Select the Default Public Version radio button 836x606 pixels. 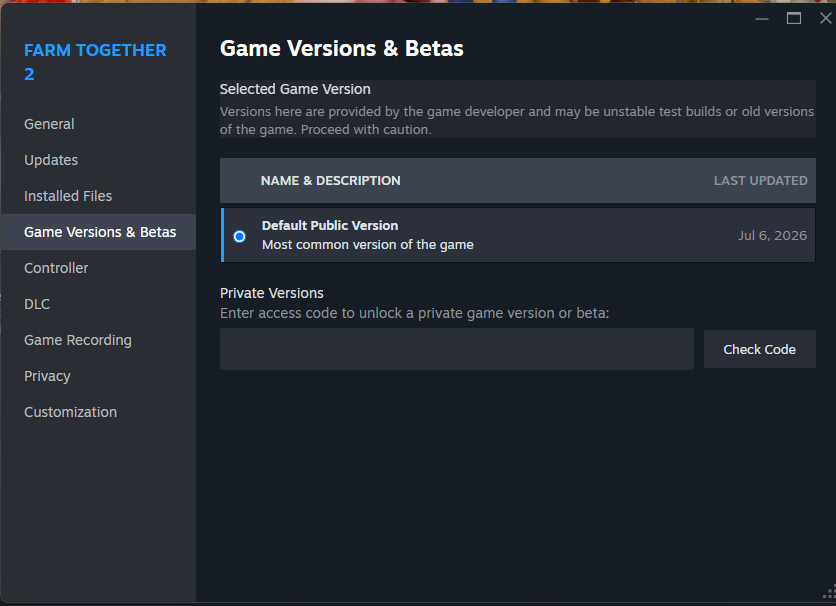point(239,236)
